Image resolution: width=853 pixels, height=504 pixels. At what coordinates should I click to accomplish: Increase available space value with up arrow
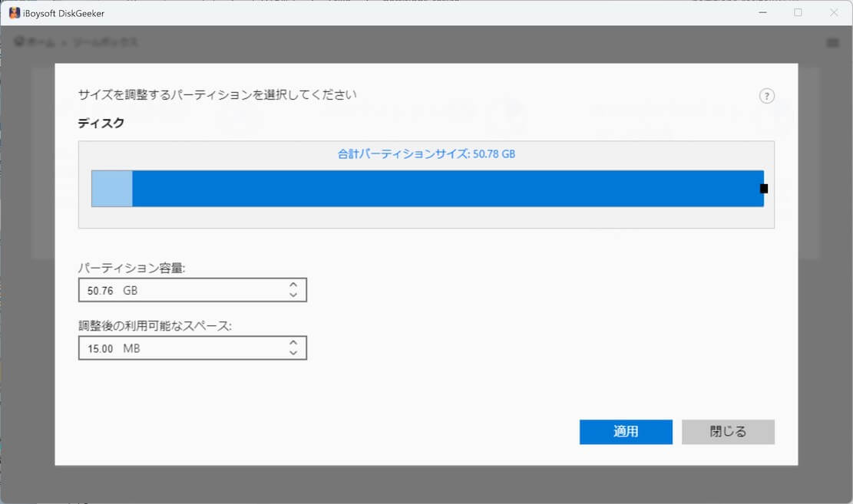click(293, 343)
